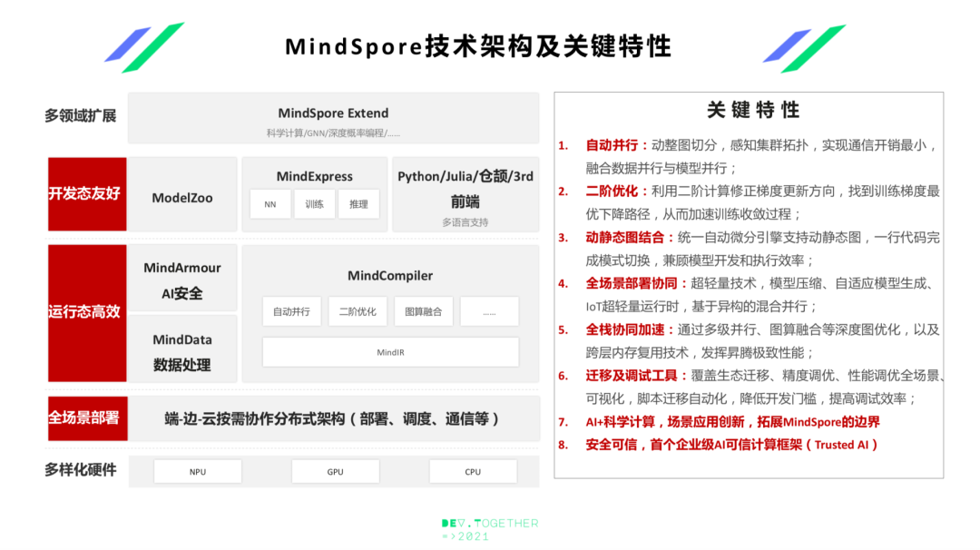The height and width of the screenshot is (550, 980).
Task: Select the MindExpress heading
Action: pos(314,176)
